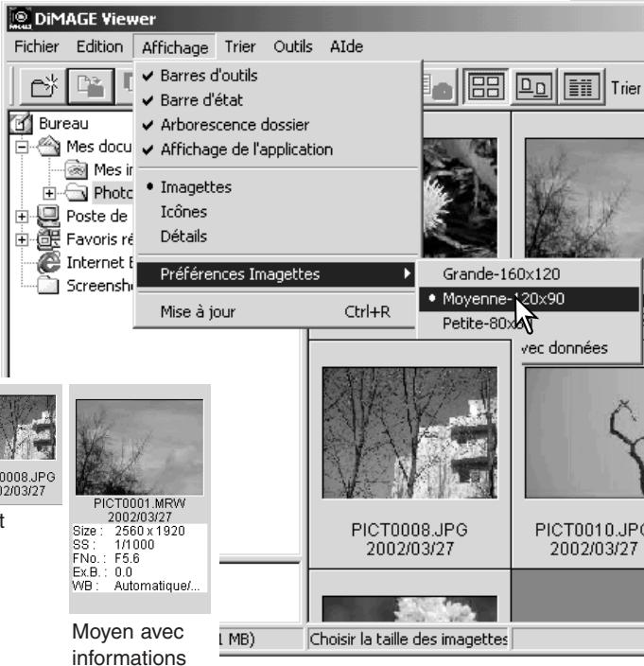Click the Favoris réseau network icon
644x666 pixels.
pos(48,239)
